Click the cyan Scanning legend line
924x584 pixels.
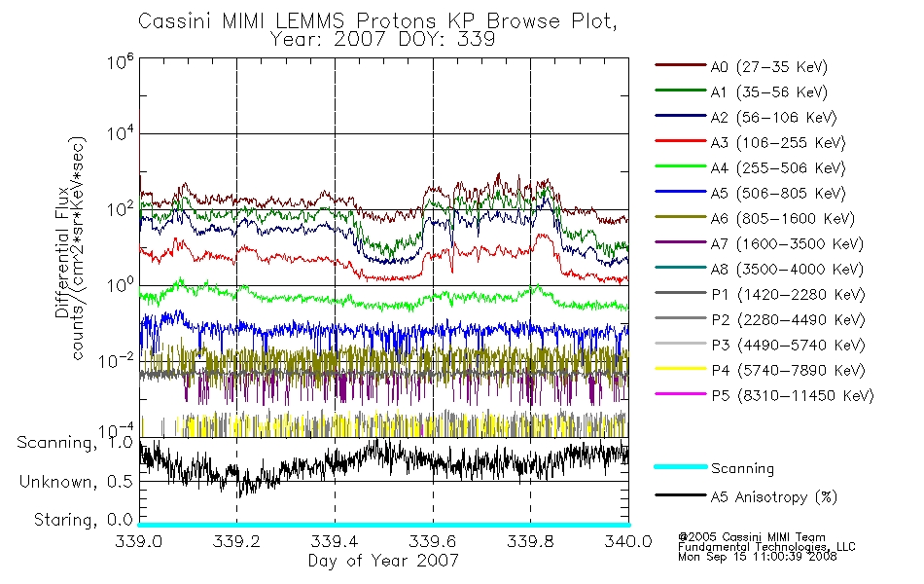pyautogui.click(x=680, y=466)
